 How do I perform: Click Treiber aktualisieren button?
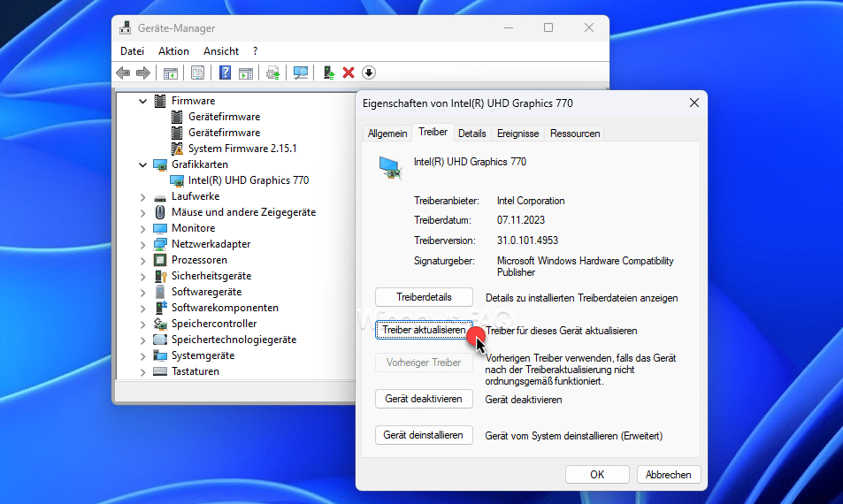[x=424, y=330]
